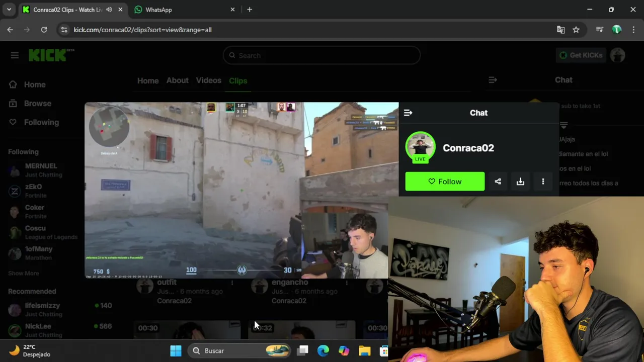Screen dimensions: 644x362
Task: Collapse the chat in the clip popup
Action: (x=408, y=113)
